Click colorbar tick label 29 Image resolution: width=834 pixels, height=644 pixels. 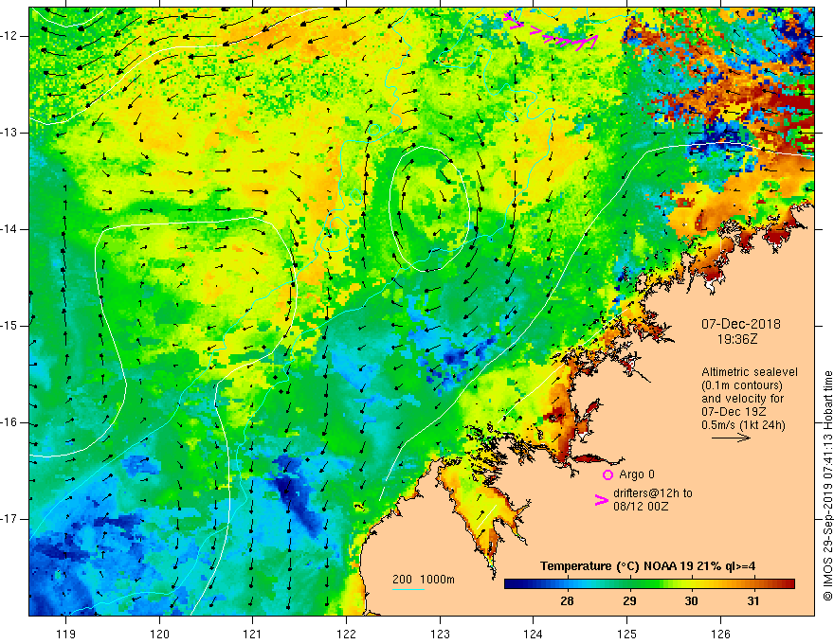(x=629, y=601)
